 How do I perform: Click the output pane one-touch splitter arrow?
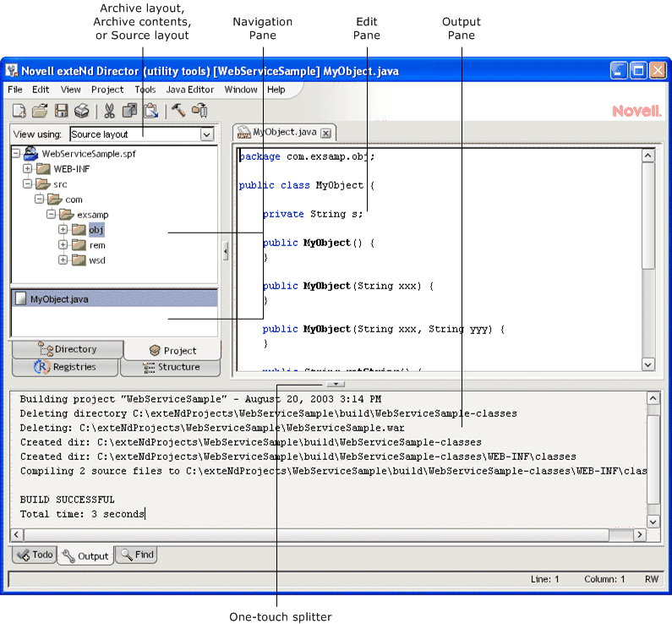tap(336, 384)
